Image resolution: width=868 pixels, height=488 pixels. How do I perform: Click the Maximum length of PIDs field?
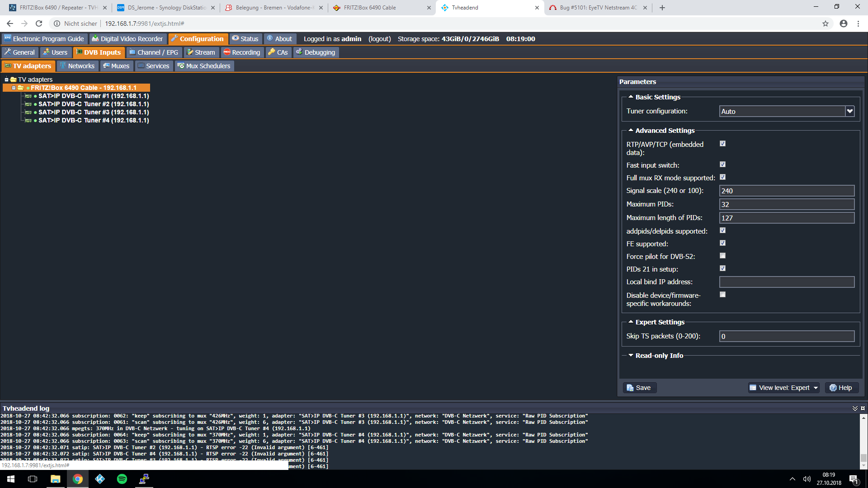click(787, 218)
